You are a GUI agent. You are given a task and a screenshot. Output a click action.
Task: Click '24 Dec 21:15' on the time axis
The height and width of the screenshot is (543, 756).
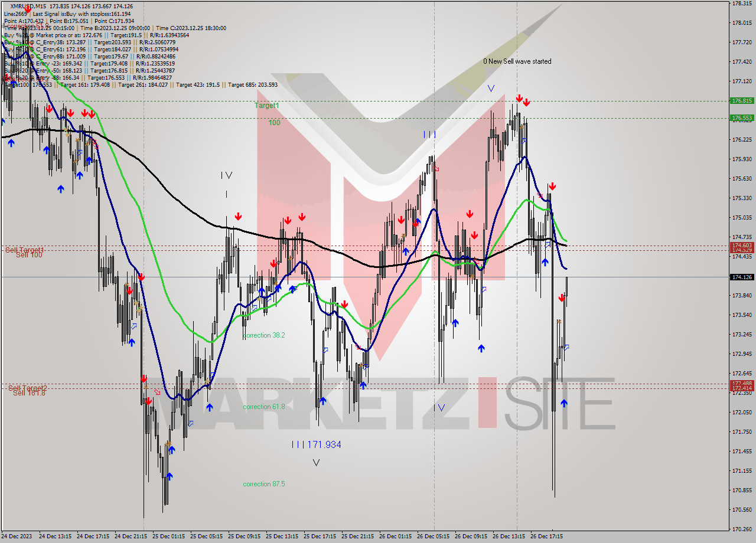(x=131, y=537)
